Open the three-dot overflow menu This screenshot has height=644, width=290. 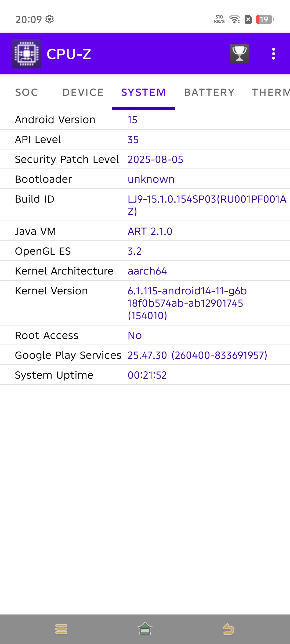tap(273, 54)
